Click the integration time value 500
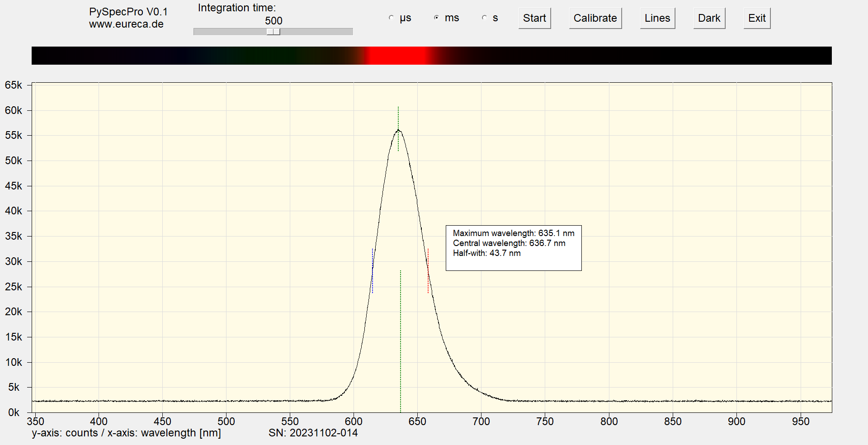 coord(274,21)
